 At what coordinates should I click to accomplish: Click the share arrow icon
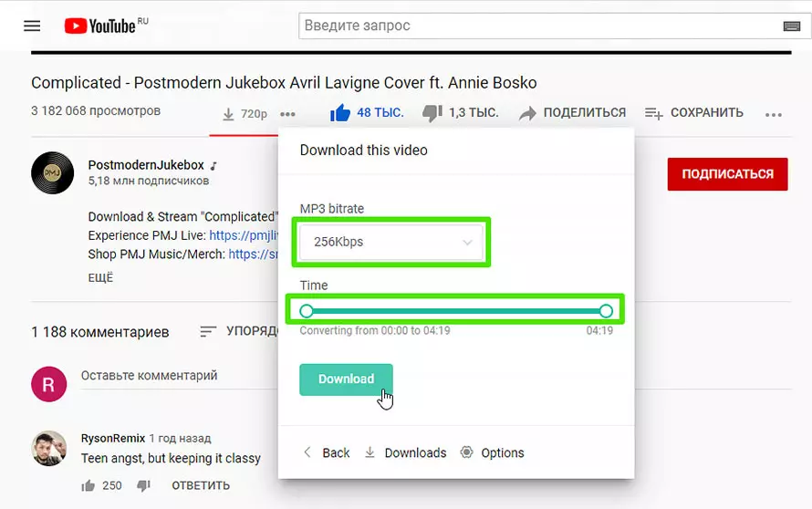(x=527, y=113)
